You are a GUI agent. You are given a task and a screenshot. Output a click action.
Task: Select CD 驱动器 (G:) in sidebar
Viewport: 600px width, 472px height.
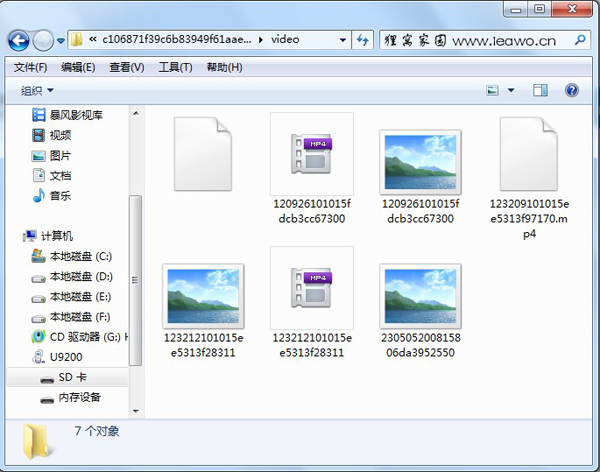pos(79,337)
